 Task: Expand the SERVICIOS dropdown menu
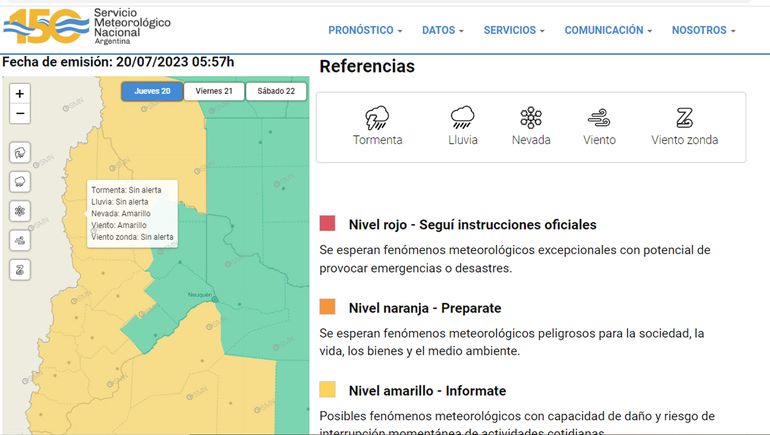pyautogui.click(x=514, y=30)
